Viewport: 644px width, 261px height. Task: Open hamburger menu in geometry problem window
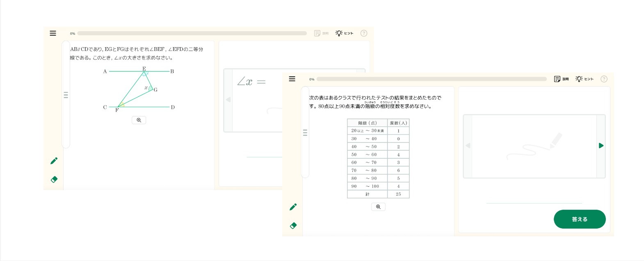click(x=53, y=33)
